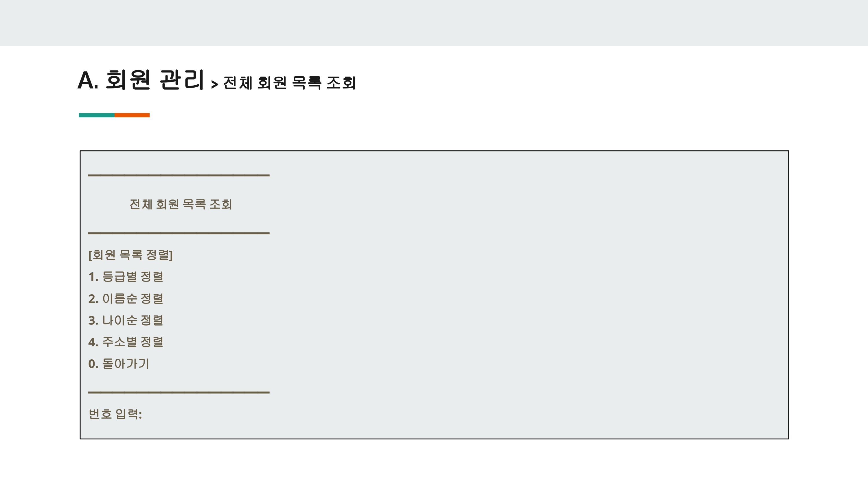868x488 pixels.
Task: Click the 전체 회원 목록 조회 breadcrumb text
Action: pos(289,82)
